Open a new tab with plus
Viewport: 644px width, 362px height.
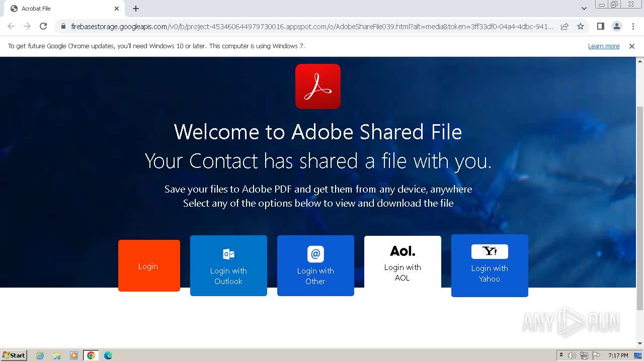click(x=136, y=9)
